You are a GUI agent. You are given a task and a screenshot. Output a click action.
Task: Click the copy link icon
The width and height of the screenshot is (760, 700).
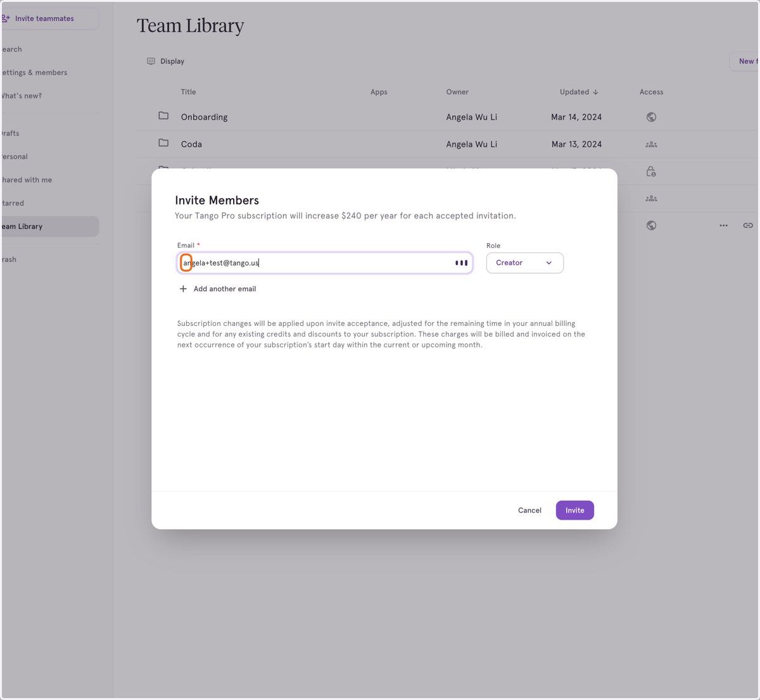point(748,225)
